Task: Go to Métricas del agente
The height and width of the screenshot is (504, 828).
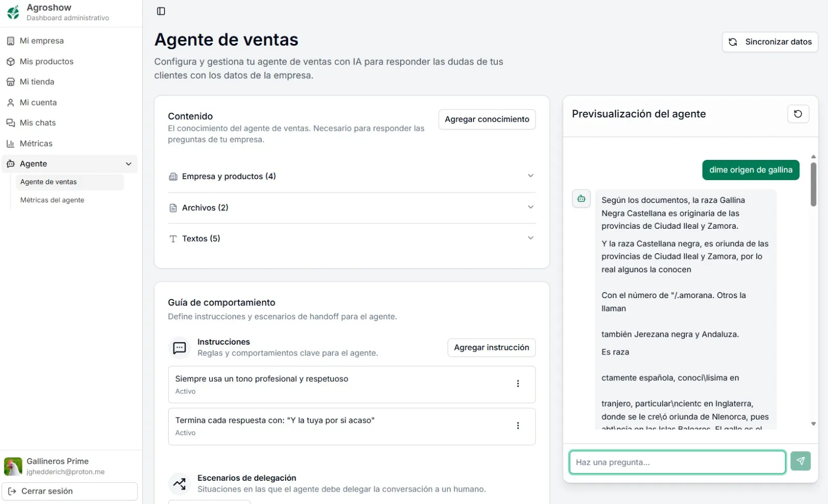Action: [x=52, y=200]
